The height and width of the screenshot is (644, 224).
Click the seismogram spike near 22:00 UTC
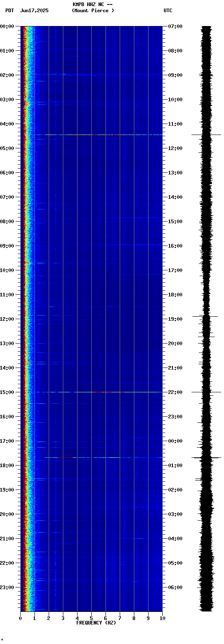(x=206, y=392)
